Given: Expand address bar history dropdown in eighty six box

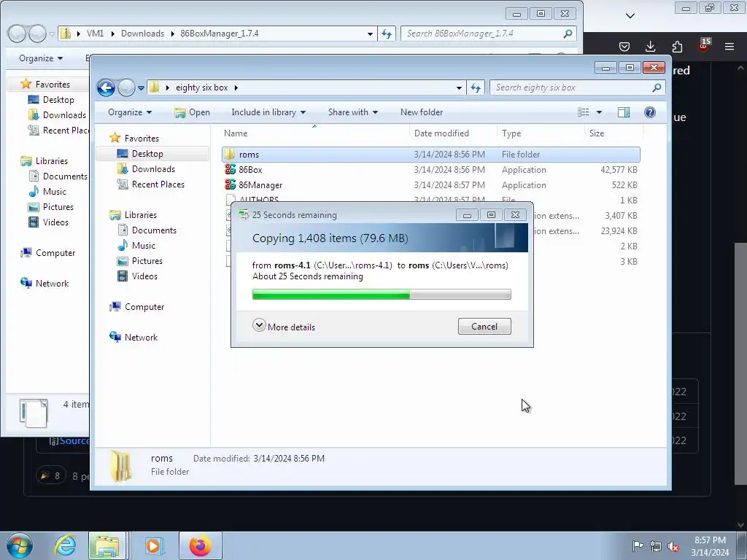Looking at the screenshot, I should click(x=459, y=88).
